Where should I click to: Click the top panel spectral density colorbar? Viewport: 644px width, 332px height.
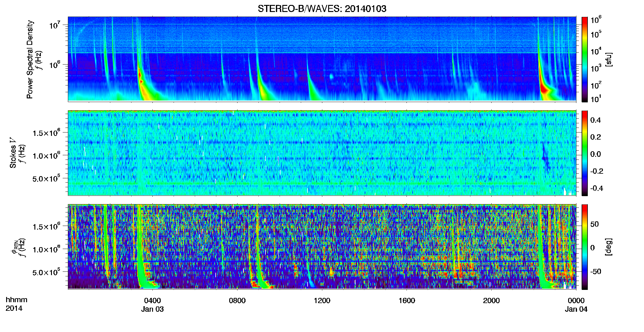(584, 59)
